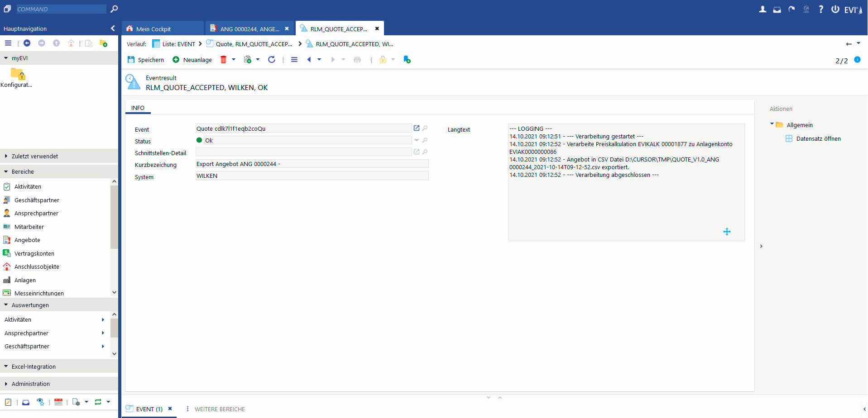
Task: Click the Speichern save icon
Action: click(131, 60)
